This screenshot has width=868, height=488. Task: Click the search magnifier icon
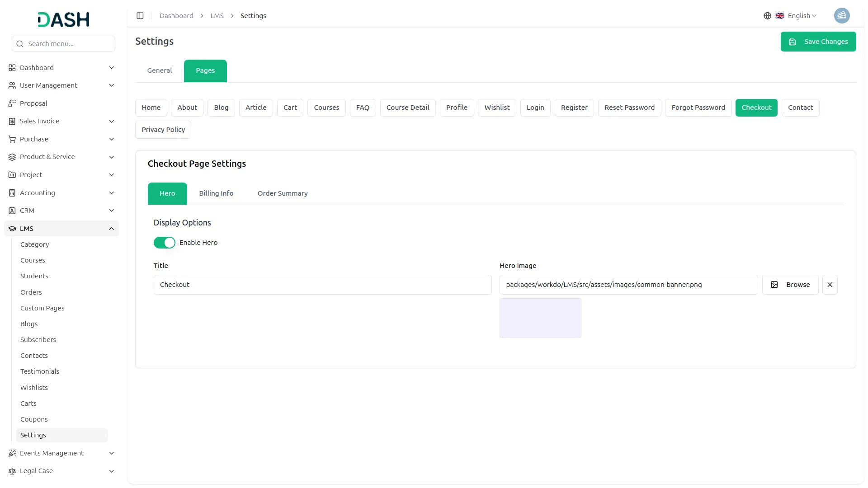(20, 44)
